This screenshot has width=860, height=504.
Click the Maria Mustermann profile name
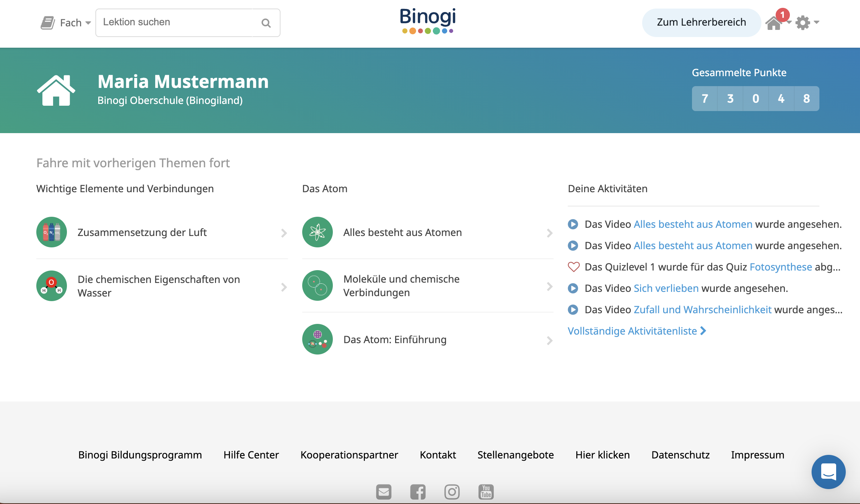pyautogui.click(x=183, y=82)
